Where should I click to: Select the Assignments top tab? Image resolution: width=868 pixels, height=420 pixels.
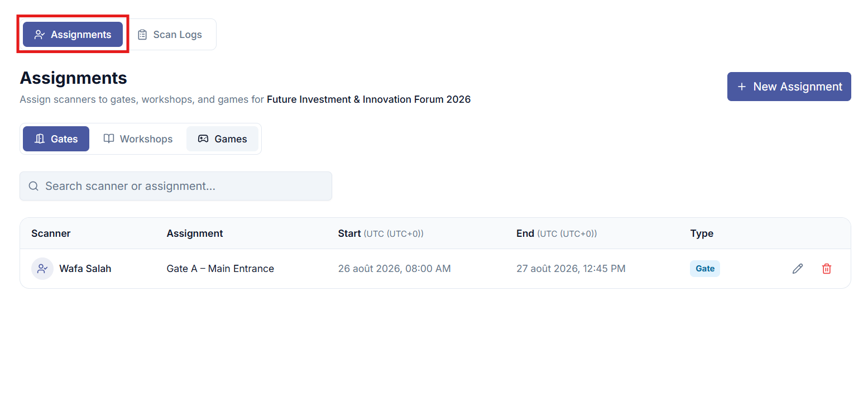(x=73, y=35)
